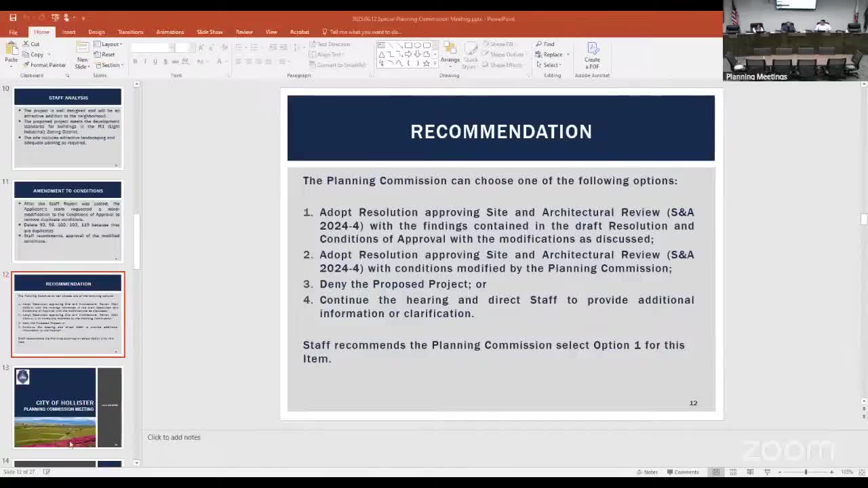Screen dimensions: 868x488
Task: Click fit slide to window icon
Action: [861, 472]
